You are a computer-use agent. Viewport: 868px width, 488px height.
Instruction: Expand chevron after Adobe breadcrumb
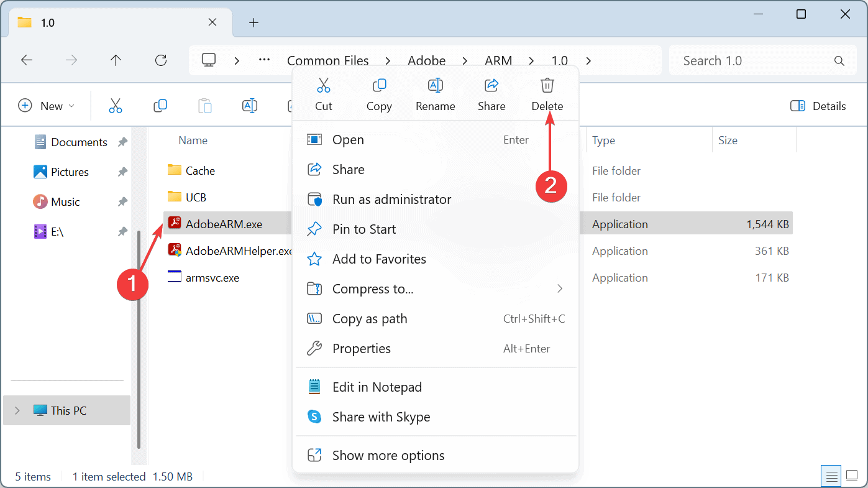pos(465,60)
